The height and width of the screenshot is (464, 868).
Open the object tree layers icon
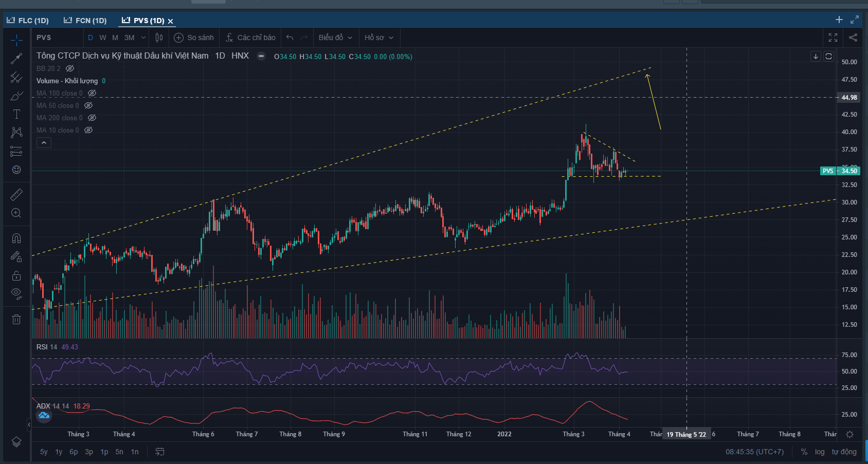tap(16, 442)
